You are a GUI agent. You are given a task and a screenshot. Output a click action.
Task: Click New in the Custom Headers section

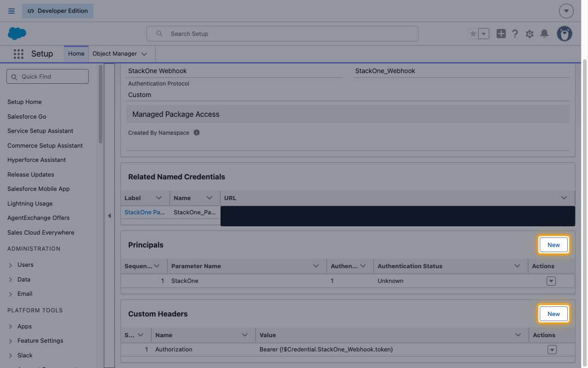554,314
